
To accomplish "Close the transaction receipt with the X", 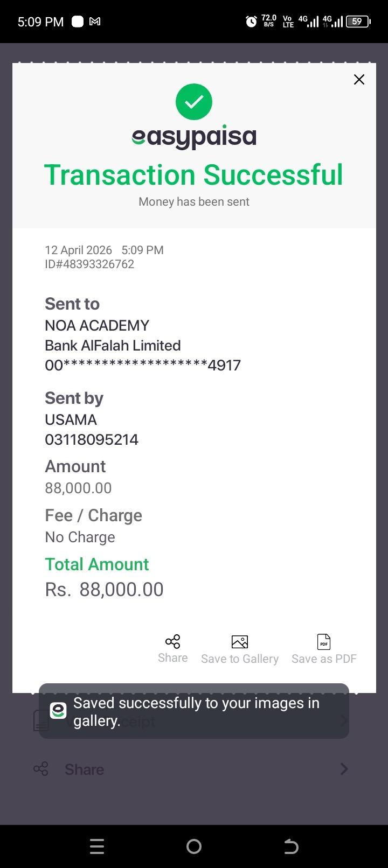I will [359, 80].
